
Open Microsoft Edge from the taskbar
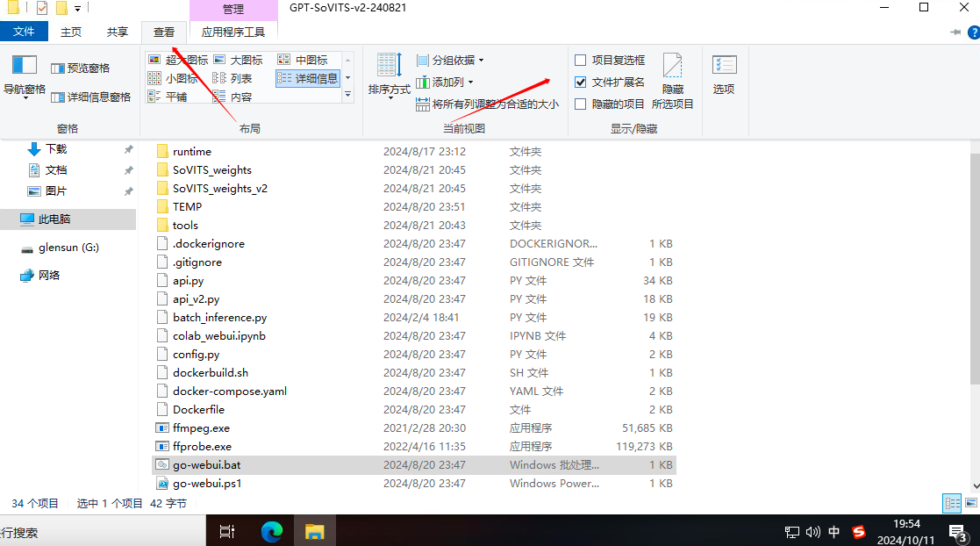272,531
